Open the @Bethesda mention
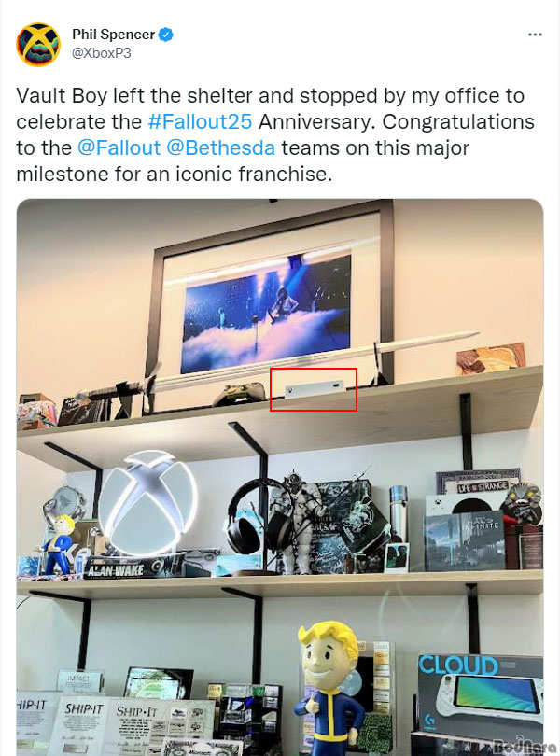 (x=220, y=147)
